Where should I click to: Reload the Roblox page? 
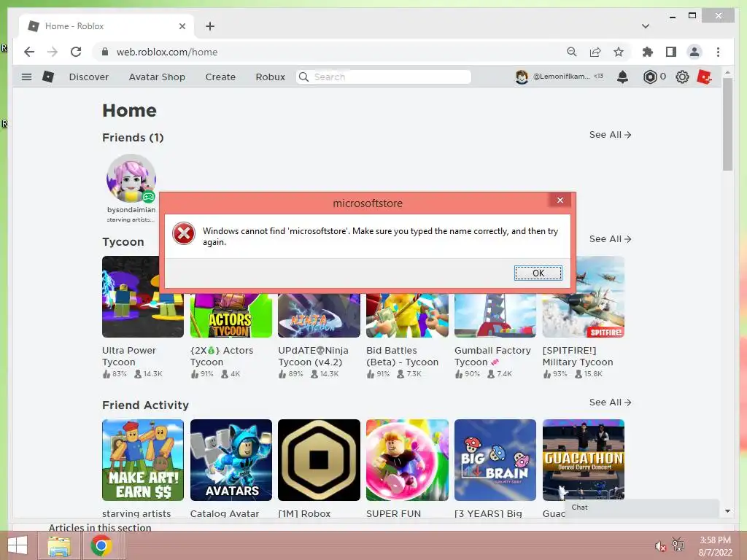(x=76, y=52)
